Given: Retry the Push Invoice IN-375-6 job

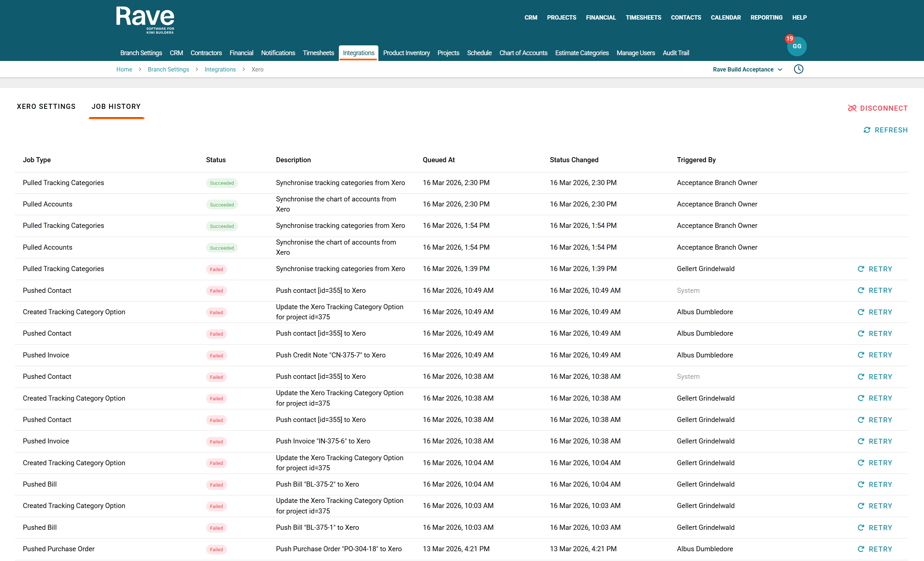Looking at the screenshot, I should click(875, 441).
